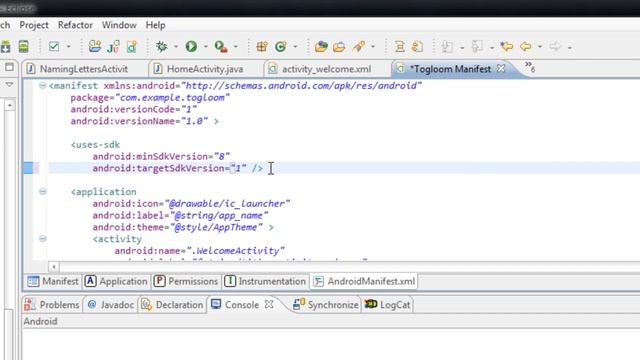Click the Show whitespace / word wrap icon
This screenshot has width=640, height=360.
(x=417, y=47)
